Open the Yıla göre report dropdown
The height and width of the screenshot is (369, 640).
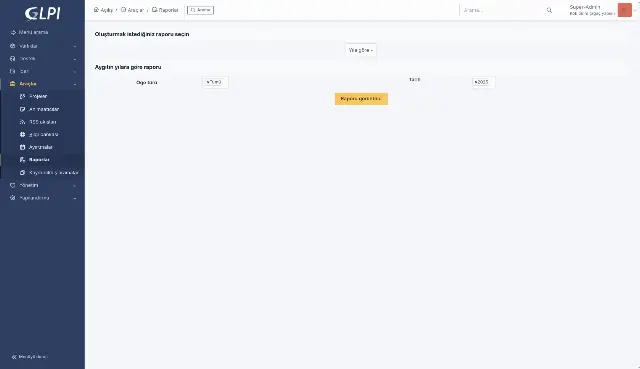tap(361, 50)
